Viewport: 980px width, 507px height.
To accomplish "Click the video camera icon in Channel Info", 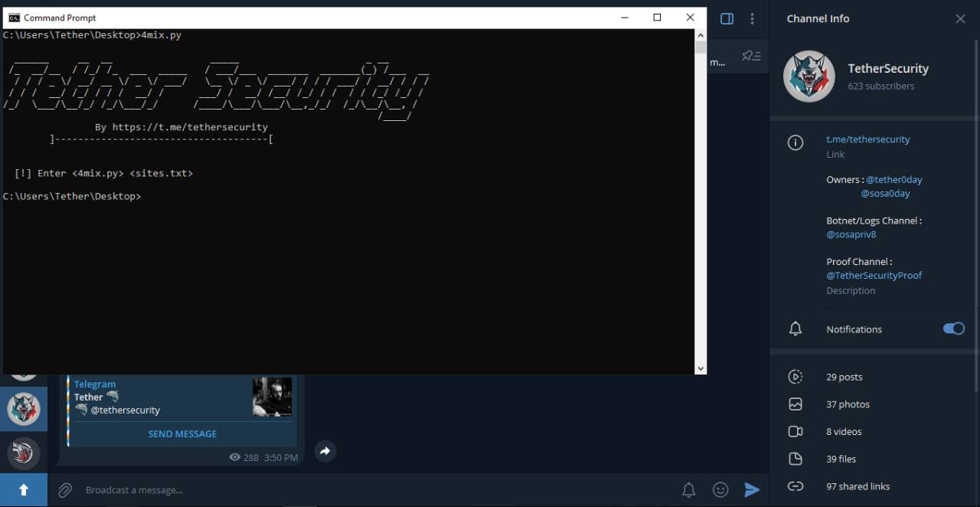I will [795, 432].
